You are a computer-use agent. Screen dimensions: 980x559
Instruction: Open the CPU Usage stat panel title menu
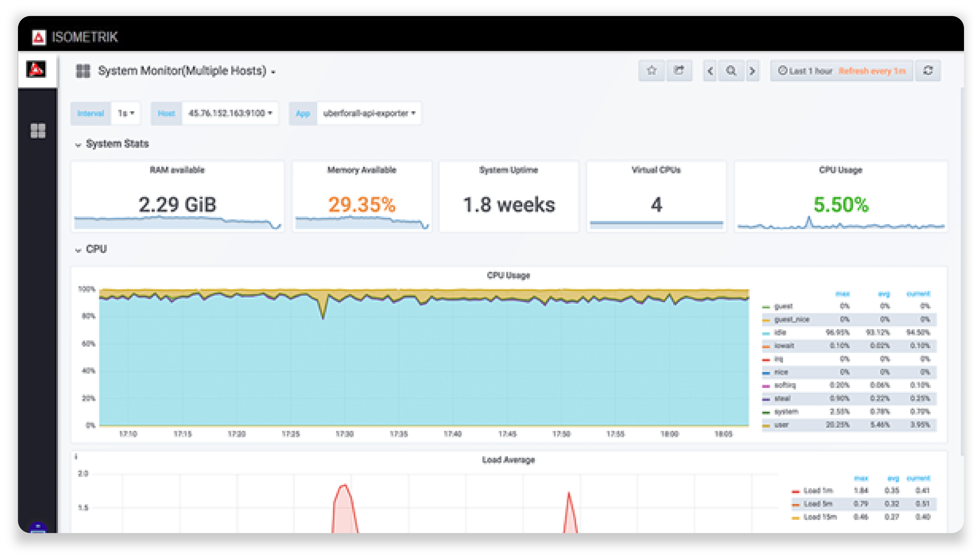(840, 170)
